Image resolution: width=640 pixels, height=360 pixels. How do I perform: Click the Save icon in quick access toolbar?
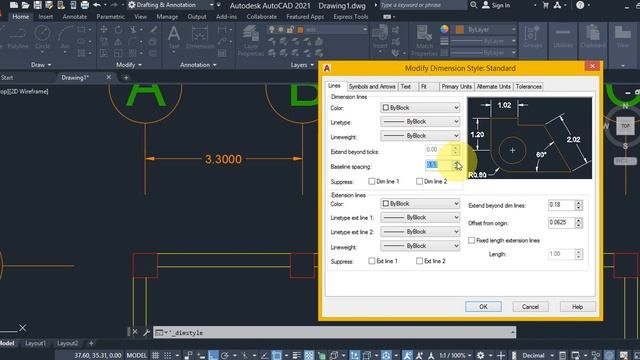click(37, 5)
